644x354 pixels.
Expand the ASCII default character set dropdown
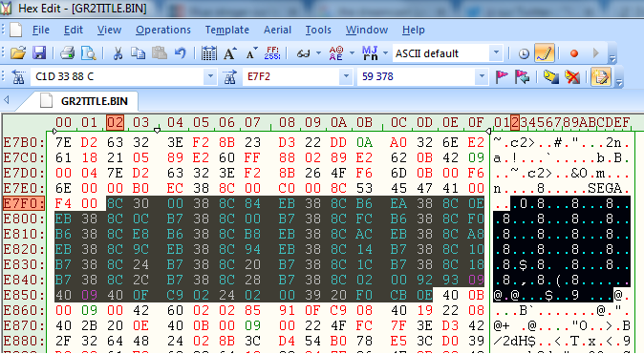point(496,52)
